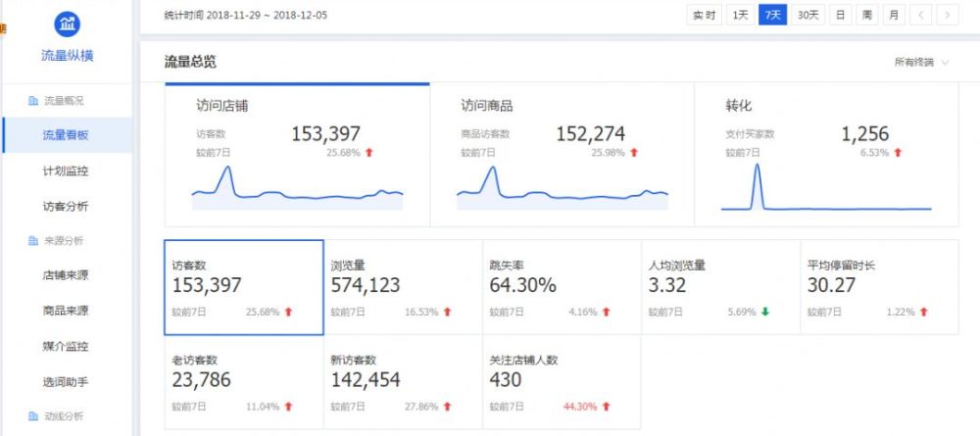Click the 动线分析 section icon
This screenshot has height=436, width=980.
[33, 416]
